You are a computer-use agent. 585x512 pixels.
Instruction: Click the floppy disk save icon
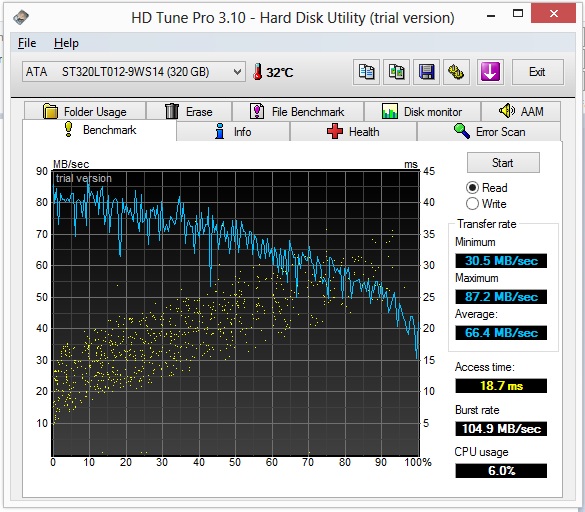point(426,72)
